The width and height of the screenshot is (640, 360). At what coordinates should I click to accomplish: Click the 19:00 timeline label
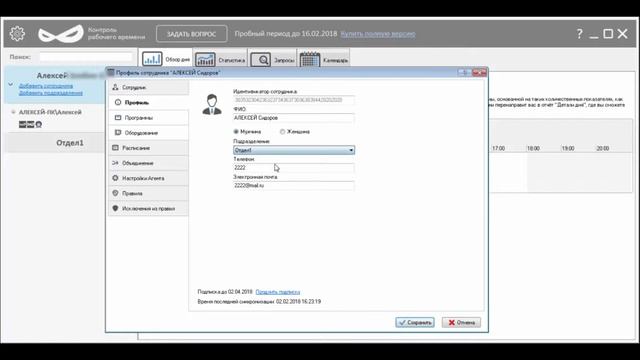point(568,148)
